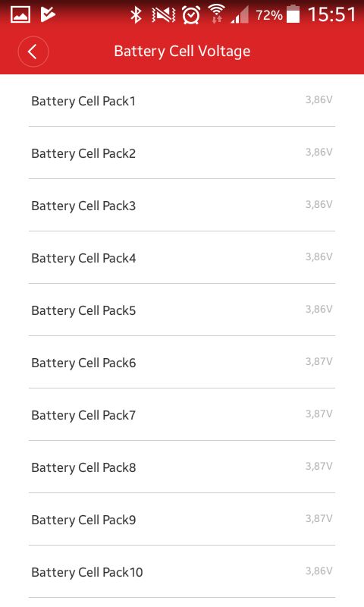
Task: Tap the Battery Cell Voltage title
Action: (182, 52)
